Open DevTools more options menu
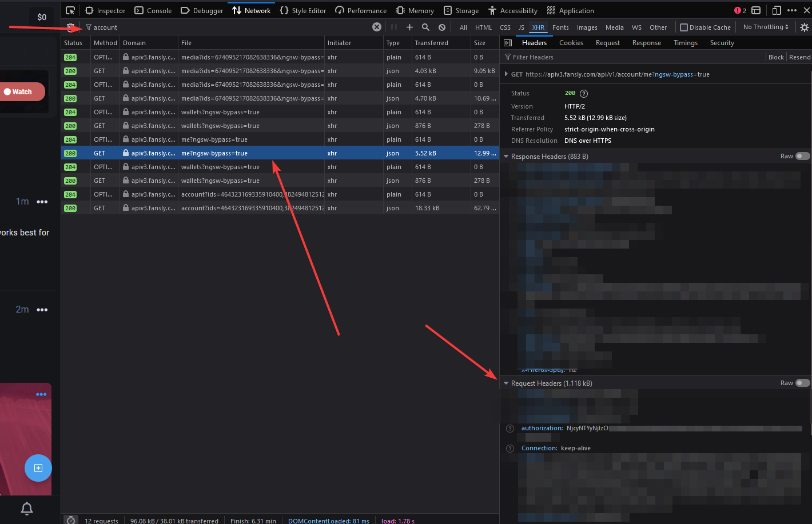Viewport: 812px width, 524px height. click(x=791, y=10)
